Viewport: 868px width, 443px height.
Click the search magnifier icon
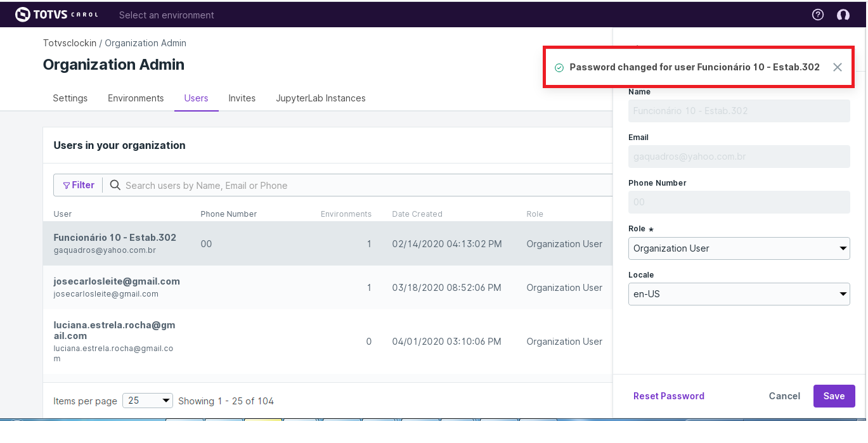tap(115, 185)
